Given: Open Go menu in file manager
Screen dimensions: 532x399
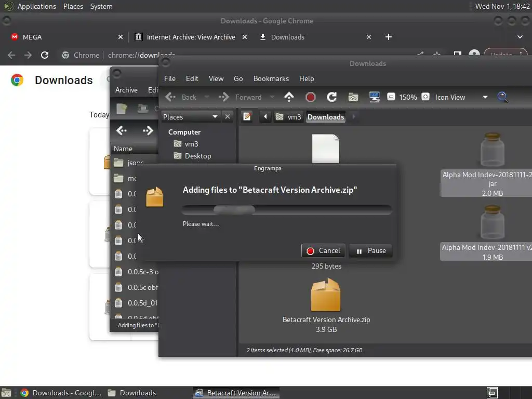Looking at the screenshot, I should tap(238, 78).
